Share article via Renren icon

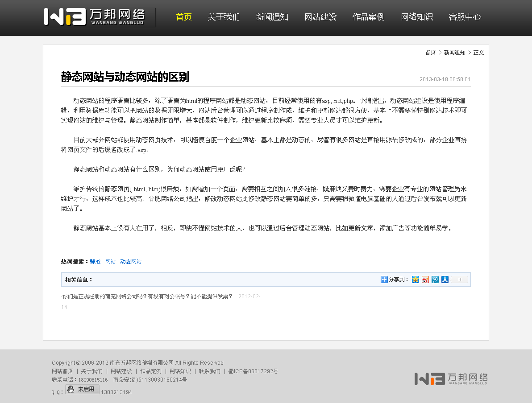(x=445, y=280)
